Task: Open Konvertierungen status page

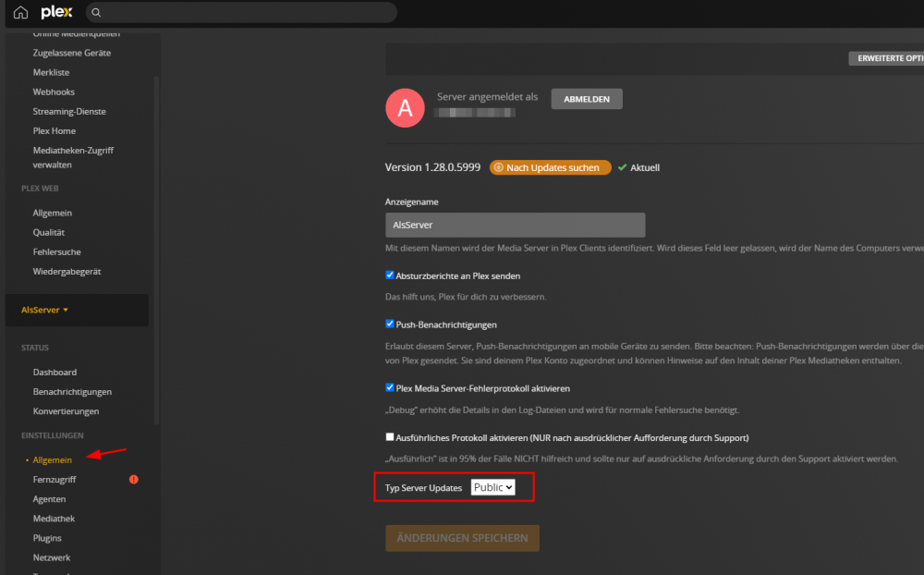Action: point(66,411)
